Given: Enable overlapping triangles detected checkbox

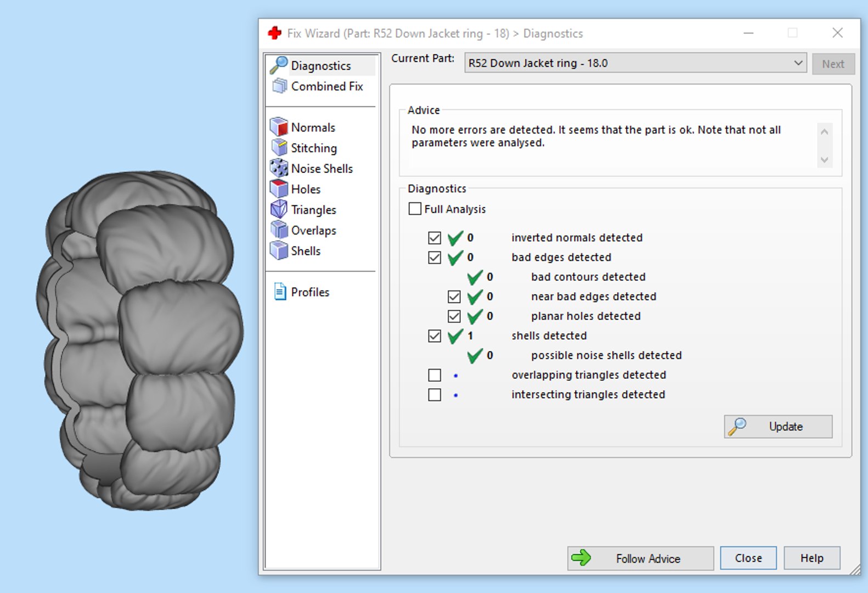Looking at the screenshot, I should point(435,375).
